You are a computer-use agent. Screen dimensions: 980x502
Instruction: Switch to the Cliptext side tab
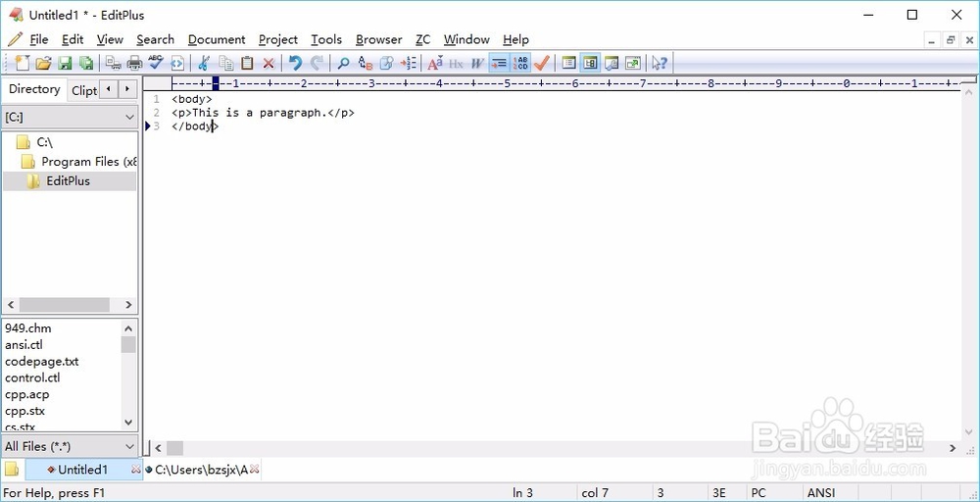point(84,90)
